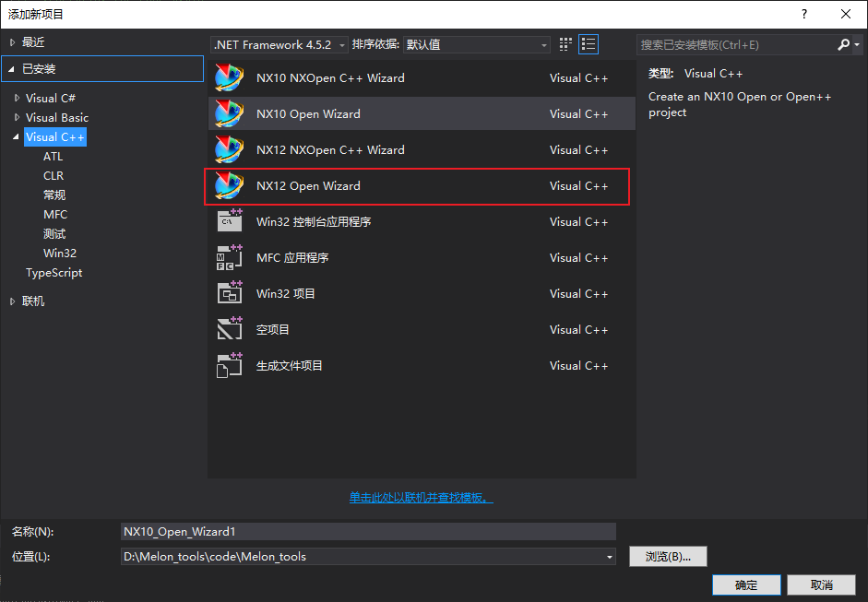Image resolution: width=868 pixels, height=602 pixels.
Task: Click the Win32 控制台应用程序 console icon
Action: click(x=229, y=220)
